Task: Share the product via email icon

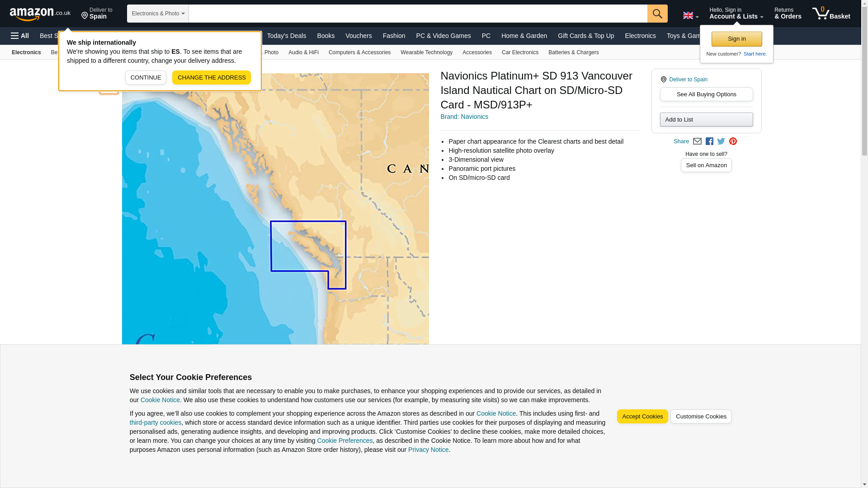Action: pos(697,141)
